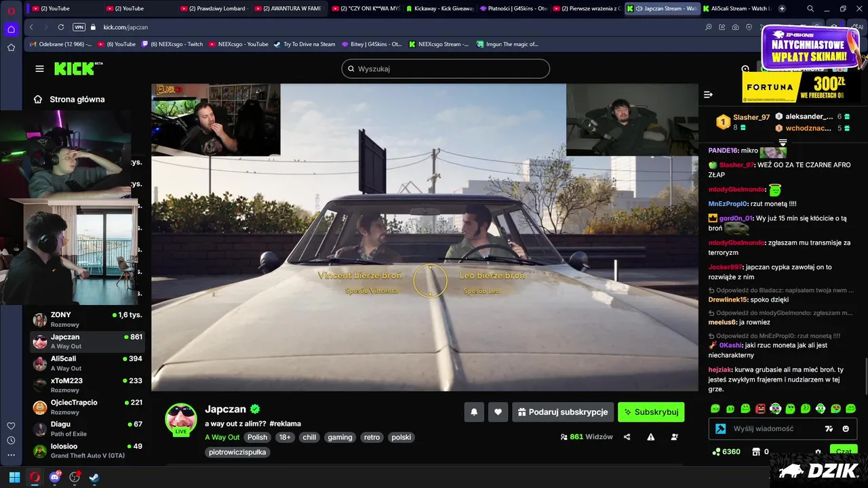
Task: Select the chill tag
Action: coord(309,437)
